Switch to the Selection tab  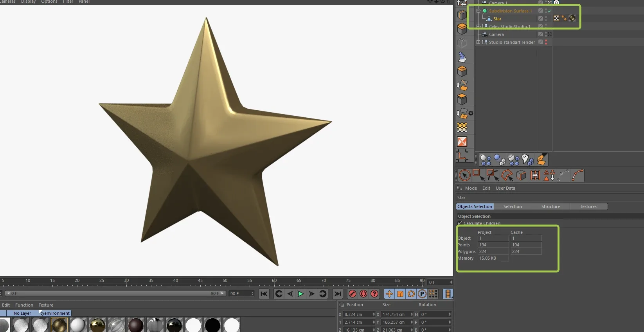click(x=513, y=206)
